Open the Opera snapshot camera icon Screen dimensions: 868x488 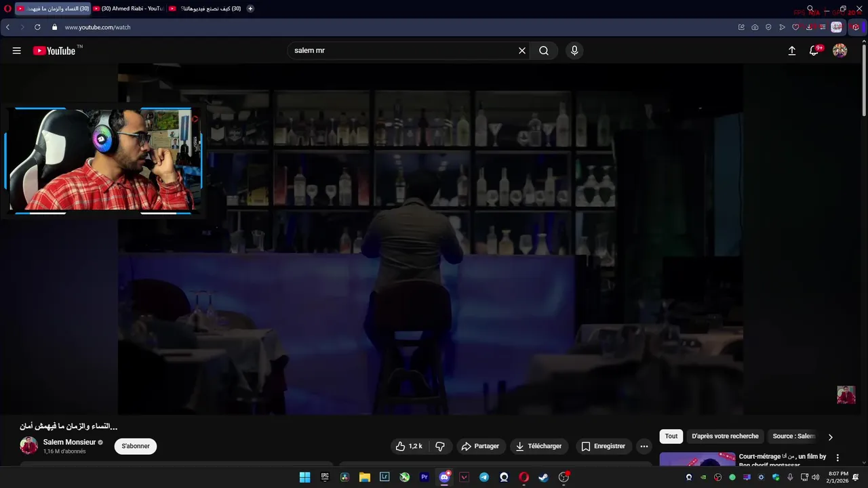coord(755,27)
